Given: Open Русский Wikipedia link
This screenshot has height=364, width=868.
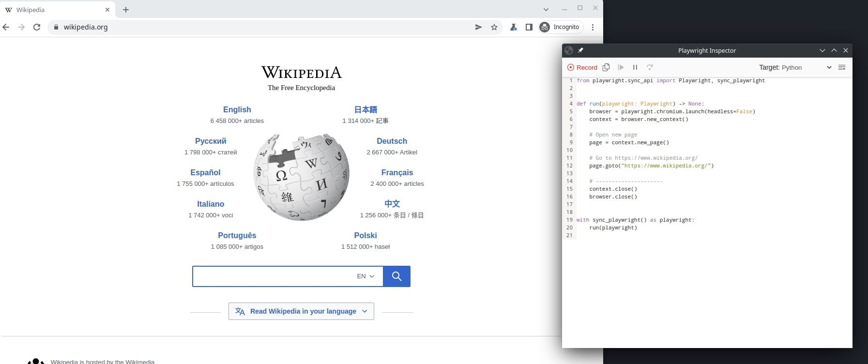Looking at the screenshot, I should coord(211,141).
